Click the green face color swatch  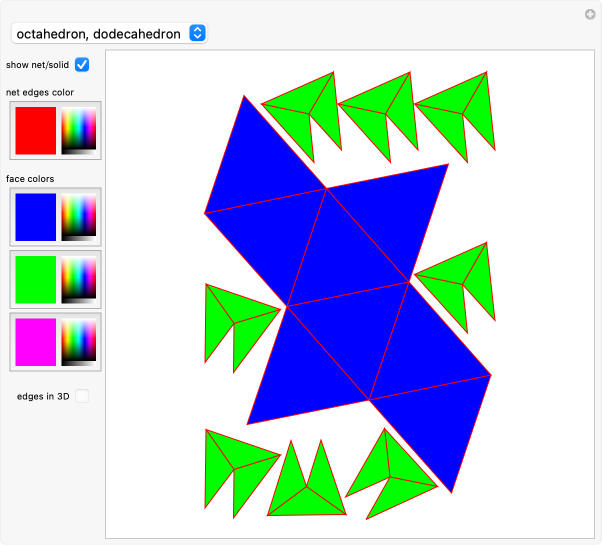click(x=35, y=278)
